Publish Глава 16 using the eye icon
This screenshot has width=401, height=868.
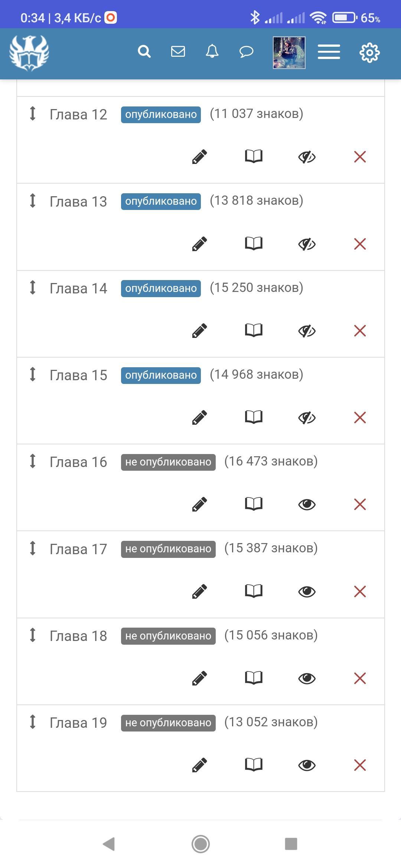pos(307,504)
